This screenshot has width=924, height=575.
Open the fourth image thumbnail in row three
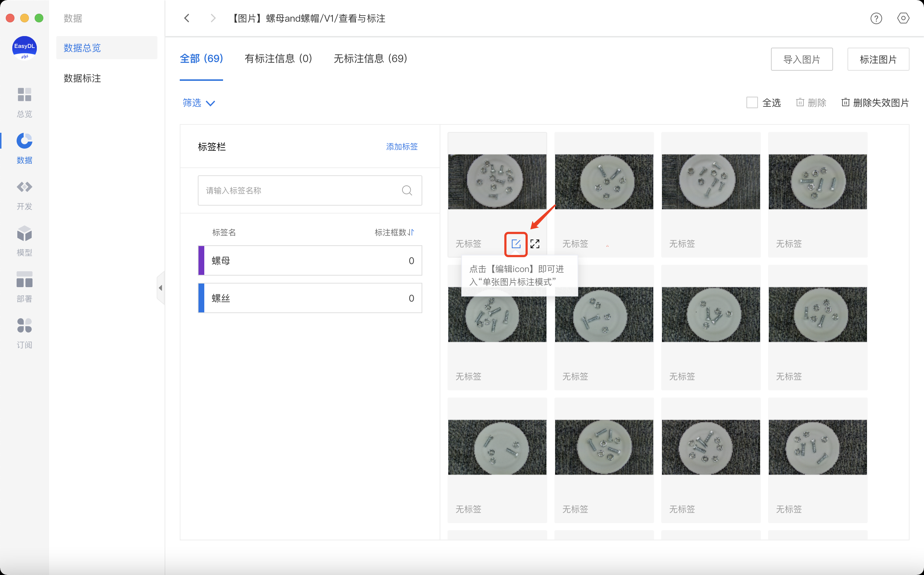tap(818, 447)
